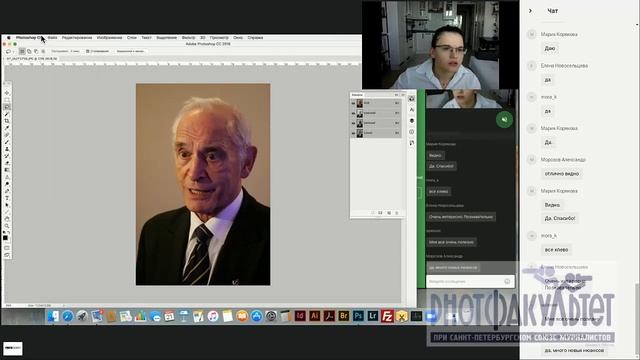
Task: Select the Eyedropper tool
Action: (7, 128)
